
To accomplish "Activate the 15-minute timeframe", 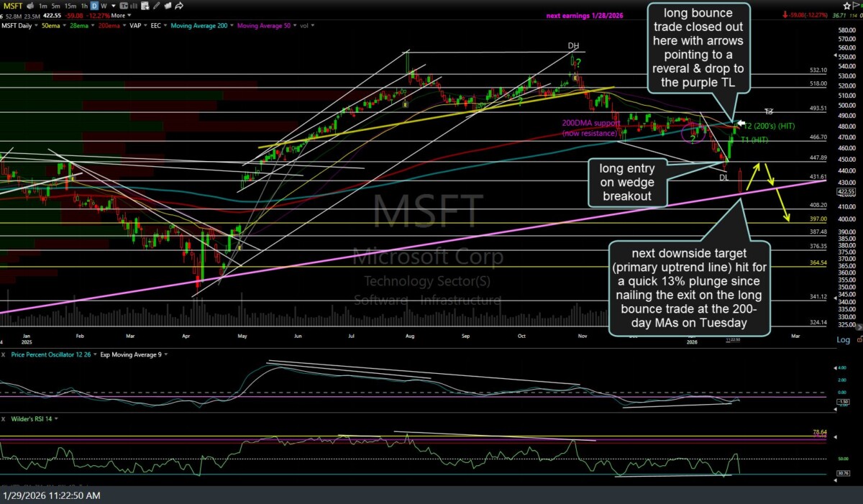I will click(x=70, y=6).
